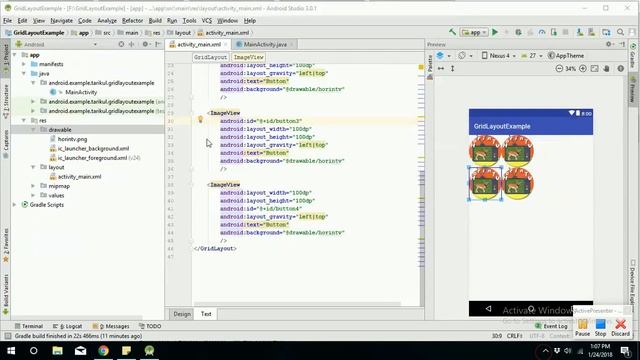This screenshot has width=640, height=360.
Task: Expand horizontally arrow icon in preview
Action: pos(441,69)
